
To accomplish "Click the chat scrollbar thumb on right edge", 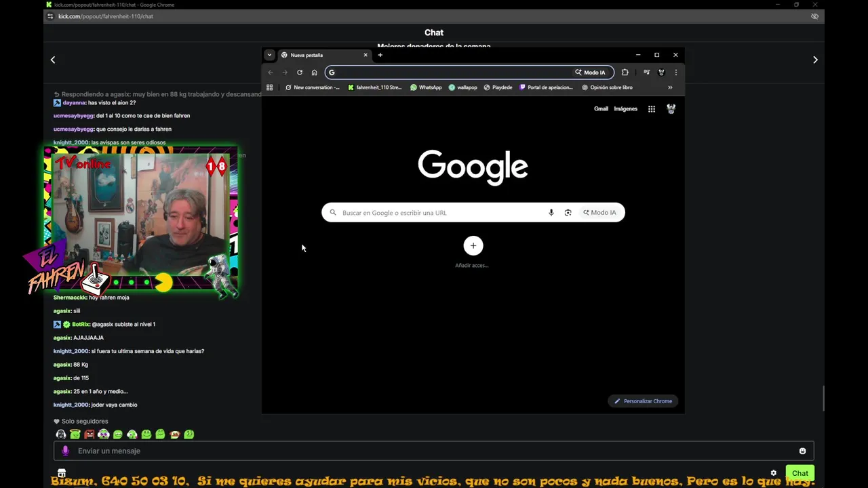I will (x=824, y=399).
